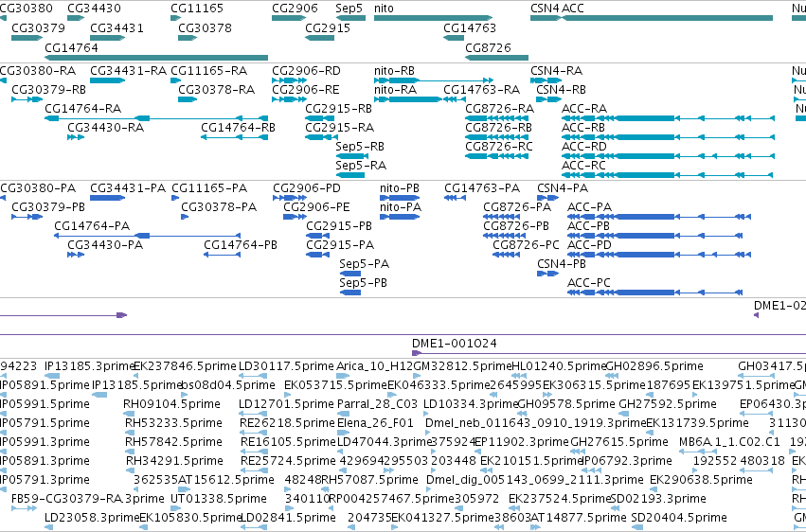Image resolution: width=806 pixels, height=532 pixels.
Task: Click the EK290638.5prime EST label
Action: pyautogui.click(x=701, y=480)
